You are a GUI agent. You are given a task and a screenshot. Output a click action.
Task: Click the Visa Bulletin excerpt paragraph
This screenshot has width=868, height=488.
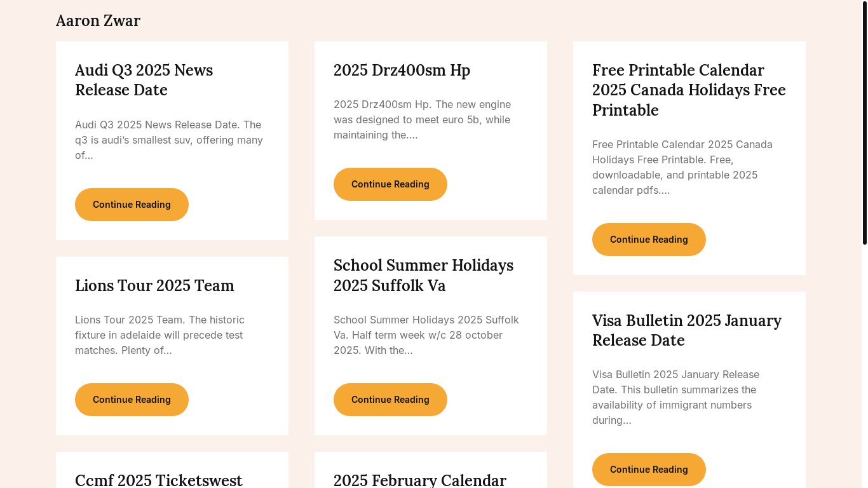pos(675,397)
